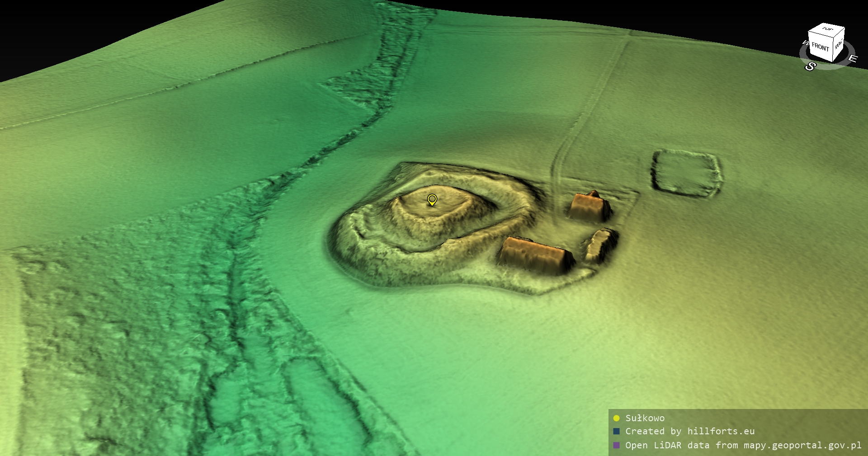Select the RIGHT face of the view cube
This screenshot has height=456, width=868.
point(839,45)
